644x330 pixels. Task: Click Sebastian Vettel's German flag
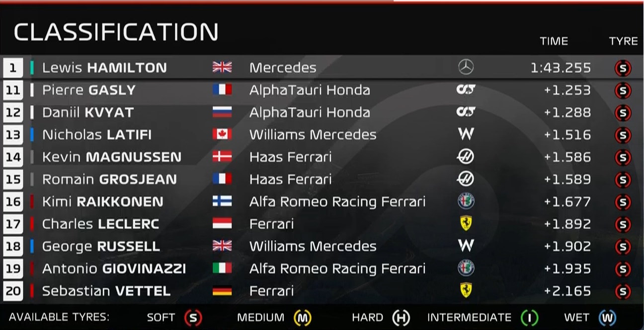[222, 291]
